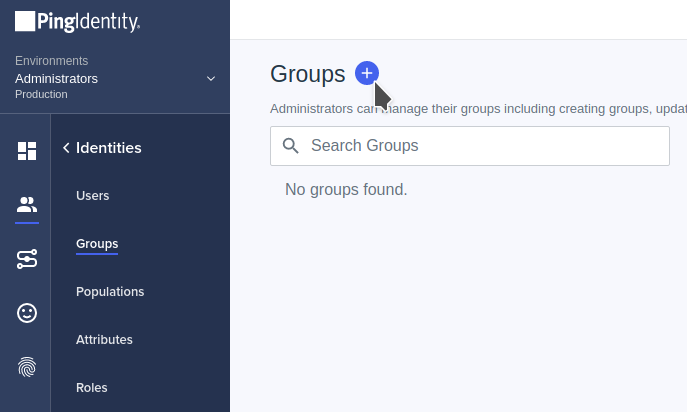
Task: Open the Connections icon in sidebar
Action: (27, 259)
